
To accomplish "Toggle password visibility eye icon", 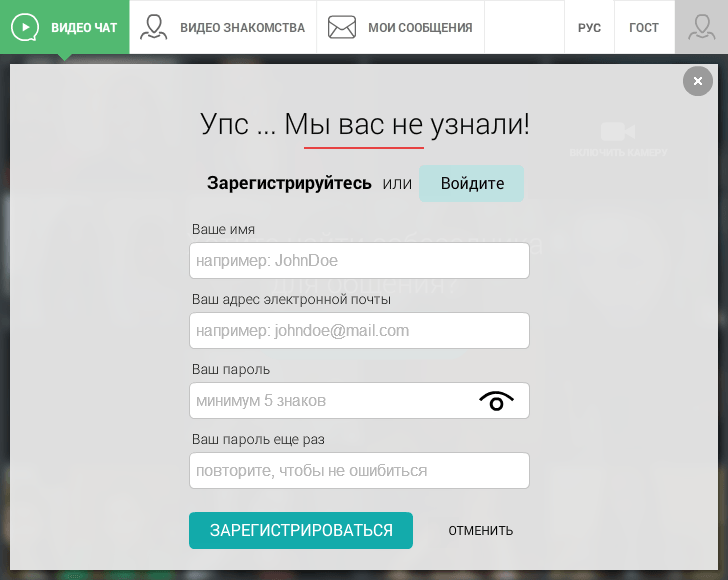I will 496,401.
